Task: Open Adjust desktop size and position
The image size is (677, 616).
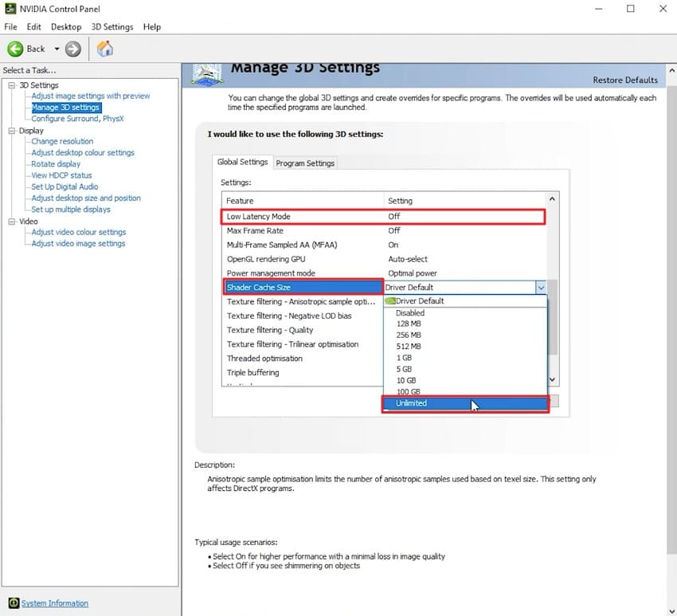Action: click(x=86, y=198)
